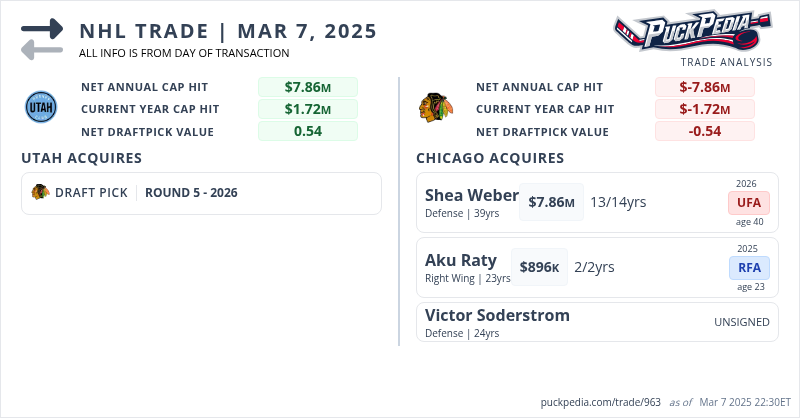
Task: Click the trade swap arrows icon
Action: coord(42,38)
